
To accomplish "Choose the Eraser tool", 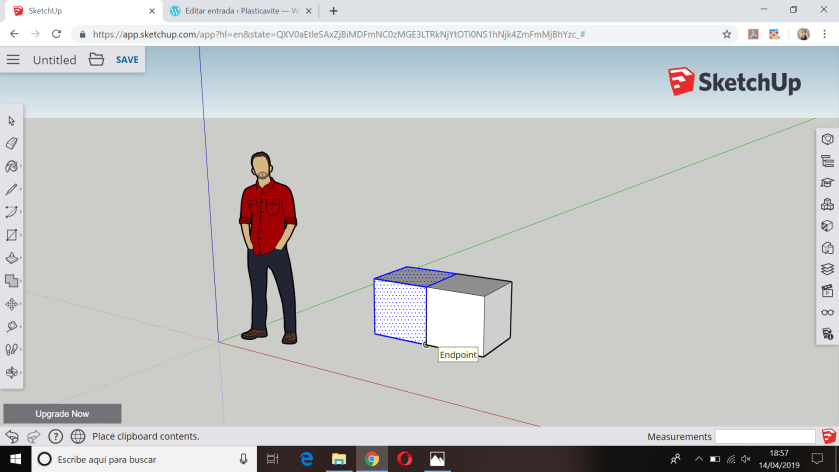I will click(x=12, y=144).
